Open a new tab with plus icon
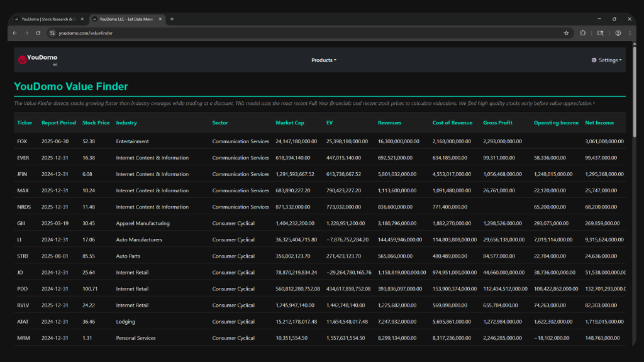 [x=172, y=19]
